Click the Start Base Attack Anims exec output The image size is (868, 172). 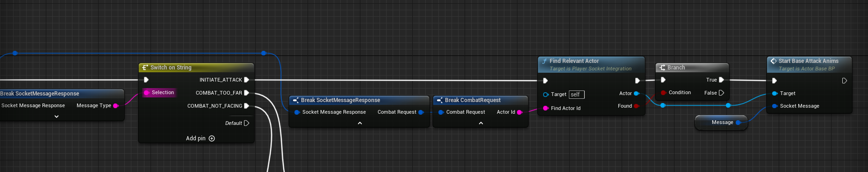[x=844, y=81]
